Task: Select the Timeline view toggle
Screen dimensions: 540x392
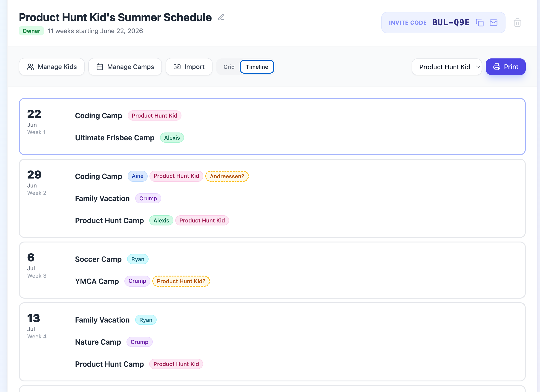Action: [257, 67]
